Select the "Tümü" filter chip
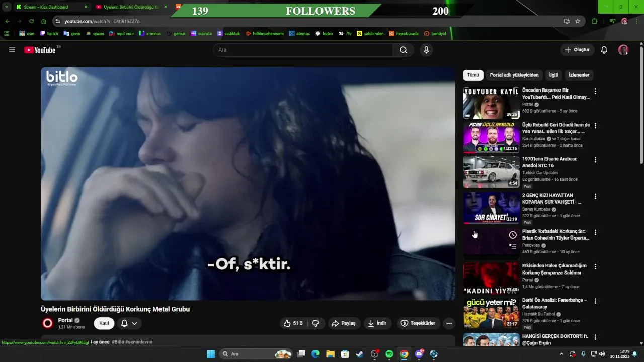 473,75
